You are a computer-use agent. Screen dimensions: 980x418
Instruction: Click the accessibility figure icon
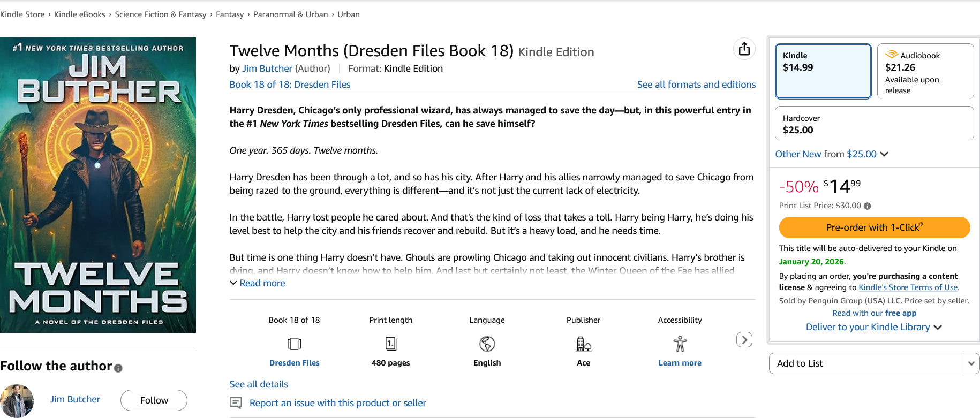pos(680,344)
